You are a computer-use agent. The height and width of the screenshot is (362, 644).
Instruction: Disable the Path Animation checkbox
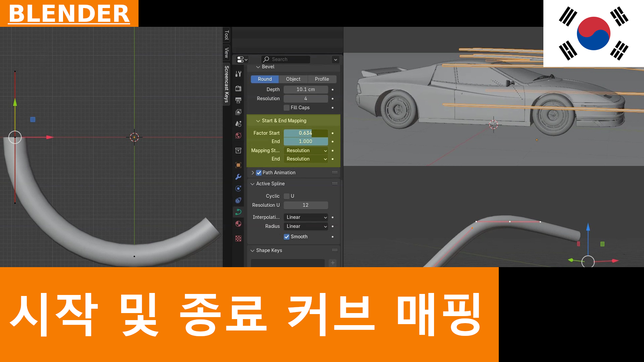259,173
